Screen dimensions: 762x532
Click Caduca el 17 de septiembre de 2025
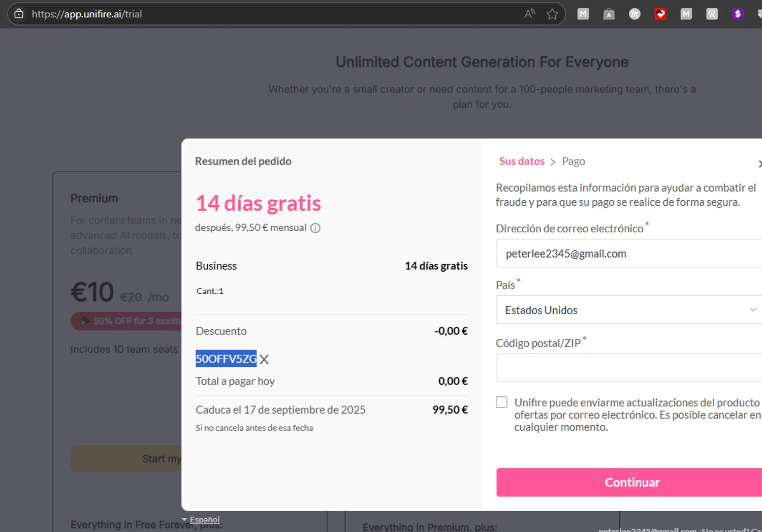[280, 410]
